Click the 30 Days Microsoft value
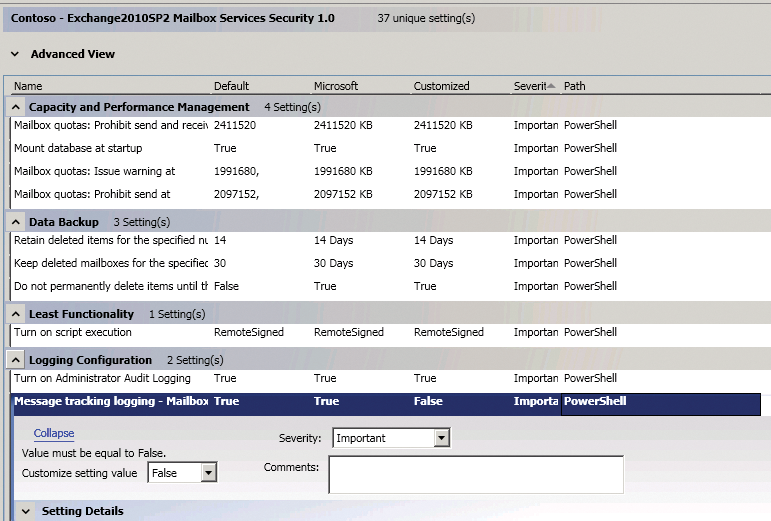771x521 pixels. (333, 263)
